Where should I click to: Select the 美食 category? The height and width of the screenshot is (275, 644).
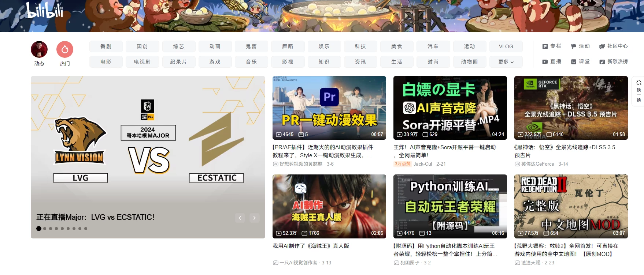397,46
